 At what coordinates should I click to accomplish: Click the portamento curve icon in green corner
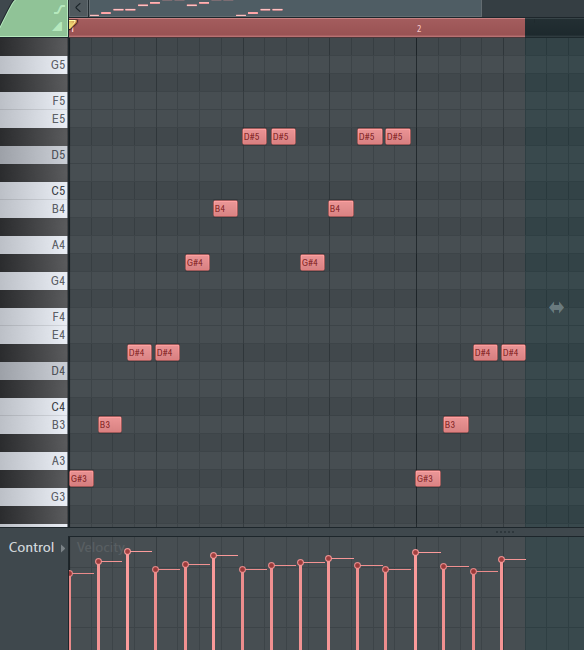pos(60,10)
